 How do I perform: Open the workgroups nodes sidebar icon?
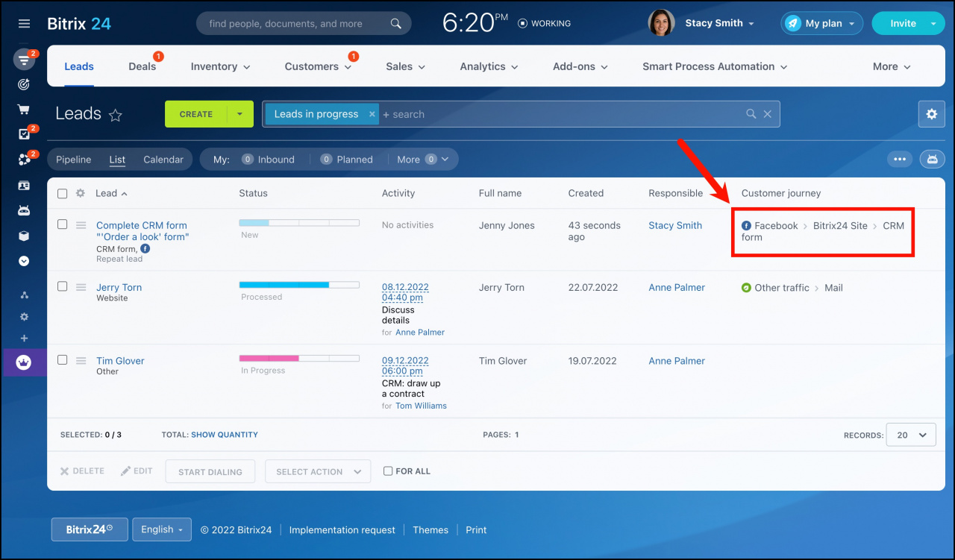(x=24, y=160)
